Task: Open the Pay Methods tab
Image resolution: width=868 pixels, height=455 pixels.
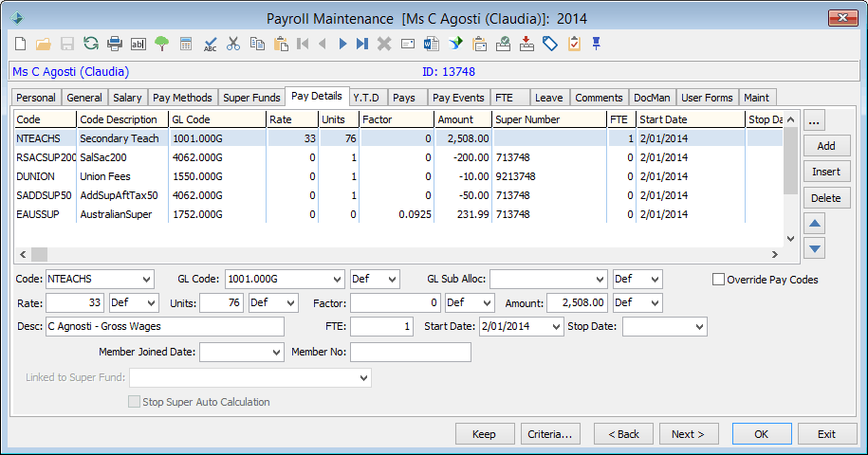Action: pos(182,98)
